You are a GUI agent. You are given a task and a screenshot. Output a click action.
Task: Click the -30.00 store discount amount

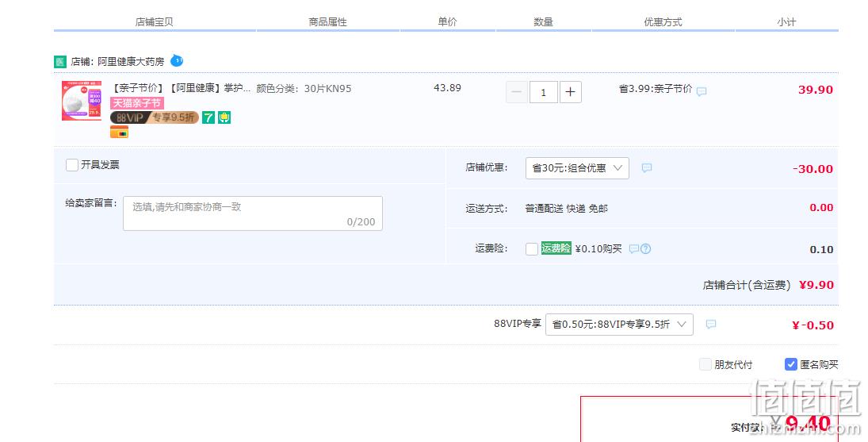pos(813,169)
